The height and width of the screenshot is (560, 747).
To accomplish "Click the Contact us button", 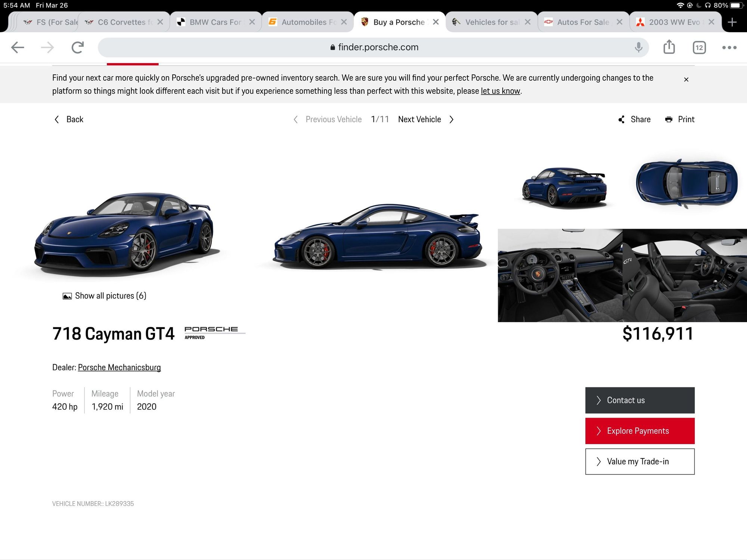I will coord(639,400).
